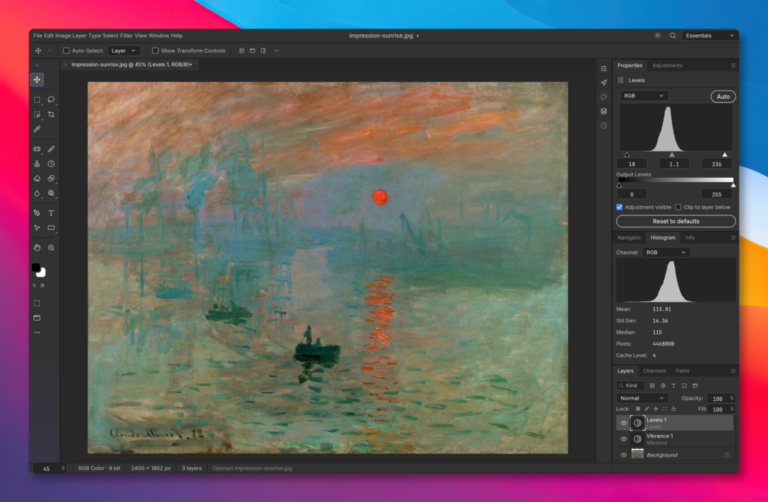Open the Image menu

63,36
